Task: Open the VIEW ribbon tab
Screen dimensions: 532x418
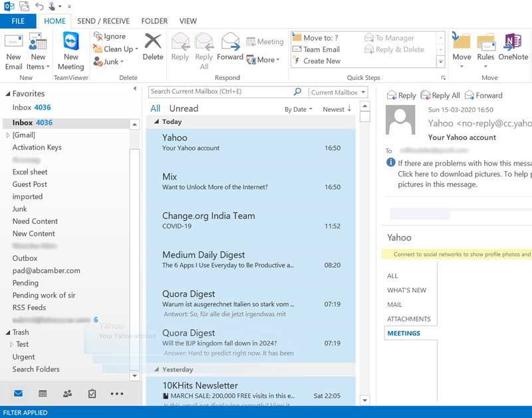Action: tap(188, 21)
